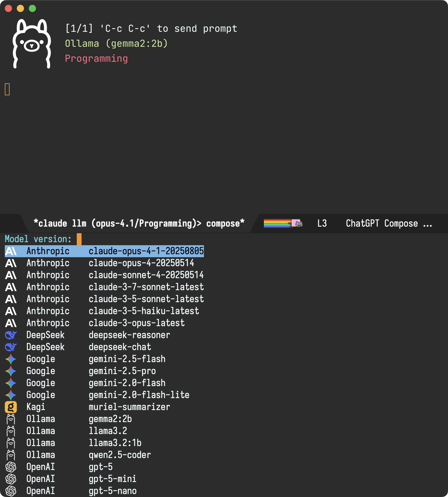
Task: Select the claude-3-opus-latest model name
Action: click(x=137, y=323)
